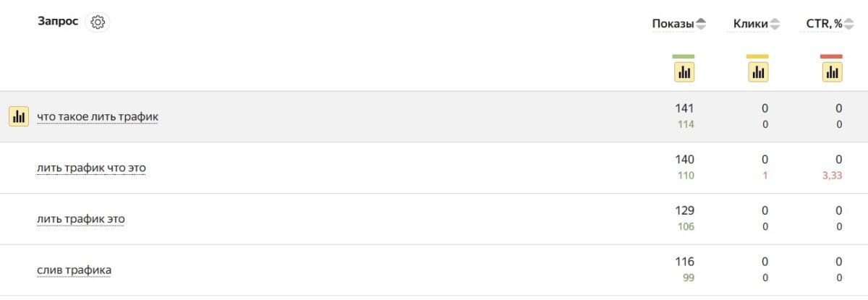This screenshot has width=868, height=300.
Task: Open query 'что такое лить трафик'
Action: [98, 116]
